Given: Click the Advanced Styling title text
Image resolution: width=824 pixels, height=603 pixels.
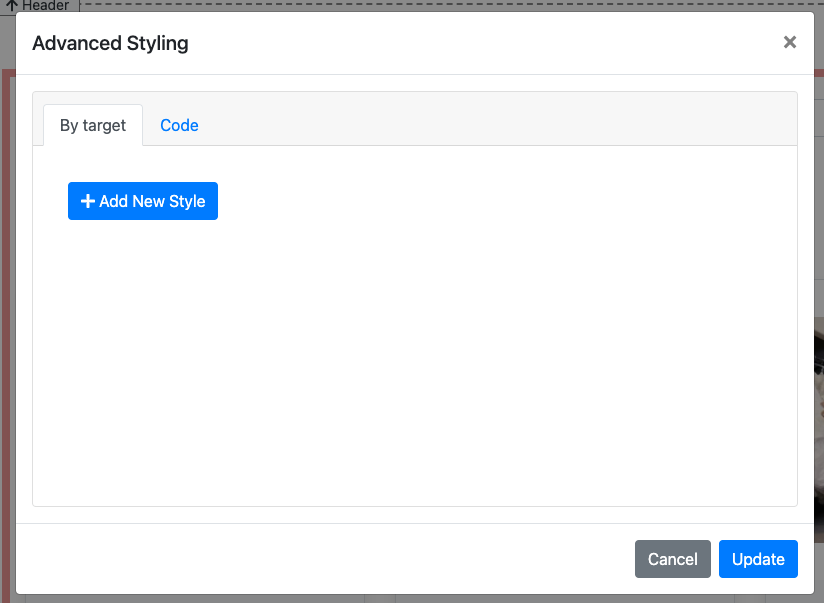Looking at the screenshot, I should [x=110, y=43].
